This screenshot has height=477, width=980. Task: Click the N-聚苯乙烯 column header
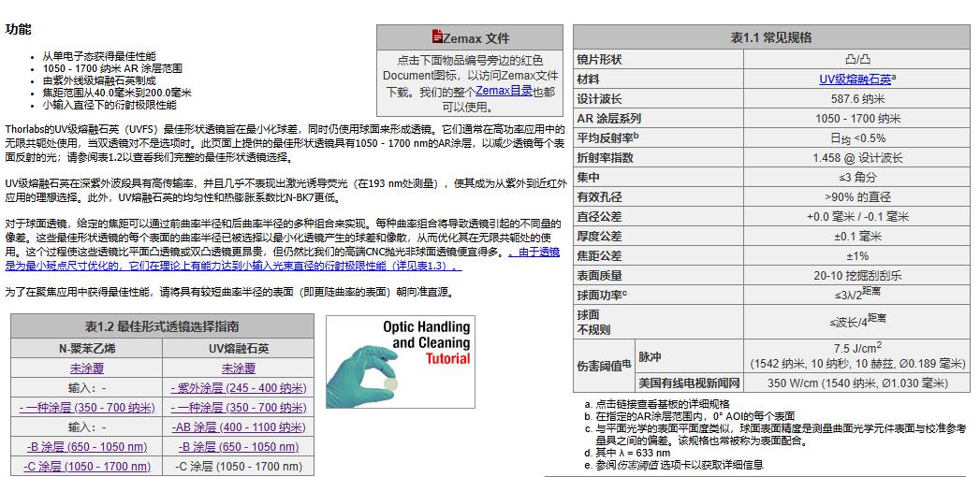(x=86, y=349)
